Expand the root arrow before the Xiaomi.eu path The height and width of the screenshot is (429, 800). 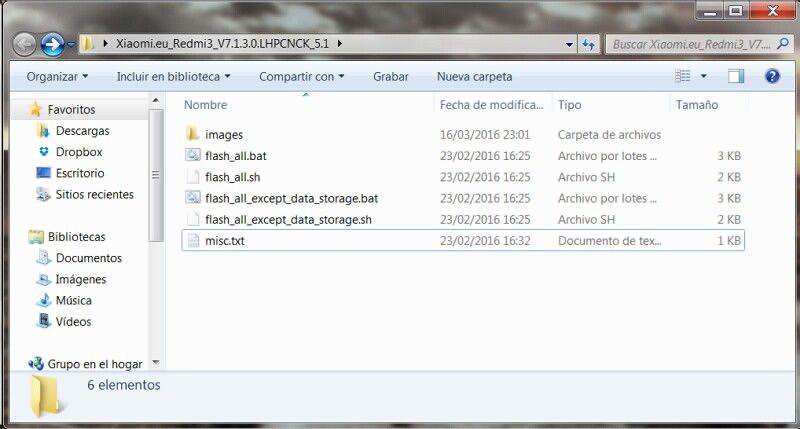105,44
